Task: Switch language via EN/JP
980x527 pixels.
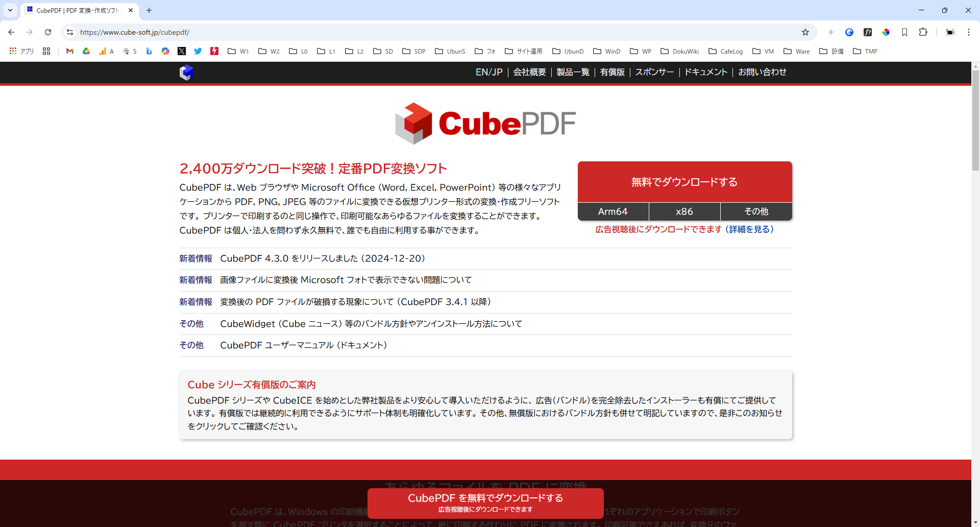Action: click(488, 72)
